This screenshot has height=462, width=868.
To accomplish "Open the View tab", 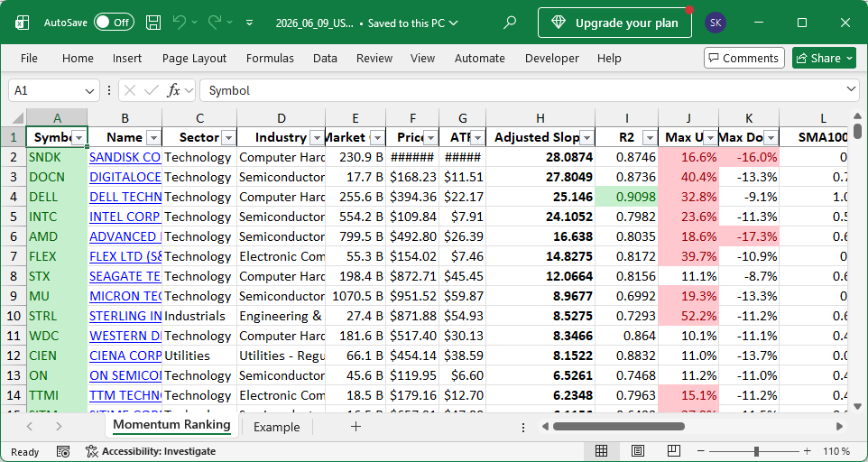I will pos(422,58).
